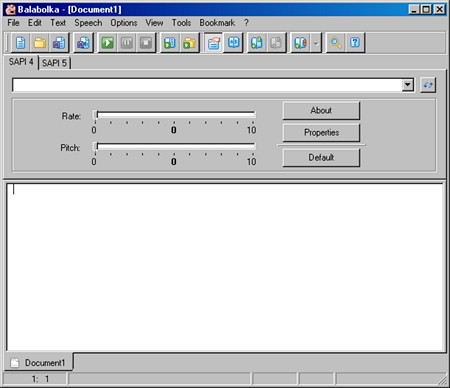Image resolution: width=450 pixels, height=388 pixels.
Task: Toggle the pressed voice panel toolbar icon
Action: coord(214,43)
